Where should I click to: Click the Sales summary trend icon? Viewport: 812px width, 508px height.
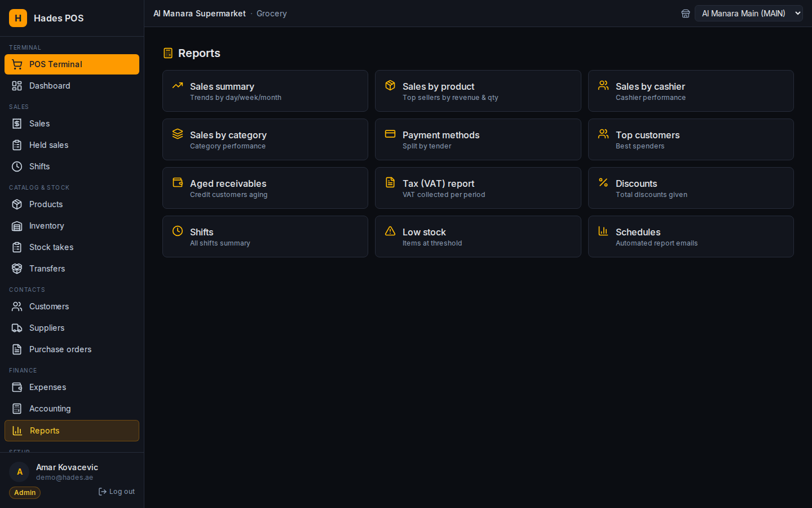pyautogui.click(x=178, y=85)
